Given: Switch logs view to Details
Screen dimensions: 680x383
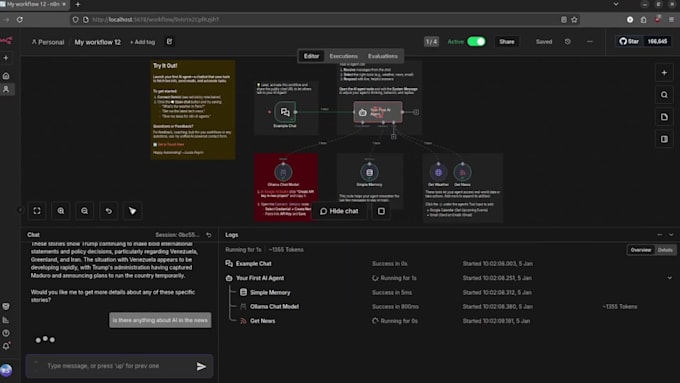Looking at the screenshot, I should click(665, 250).
